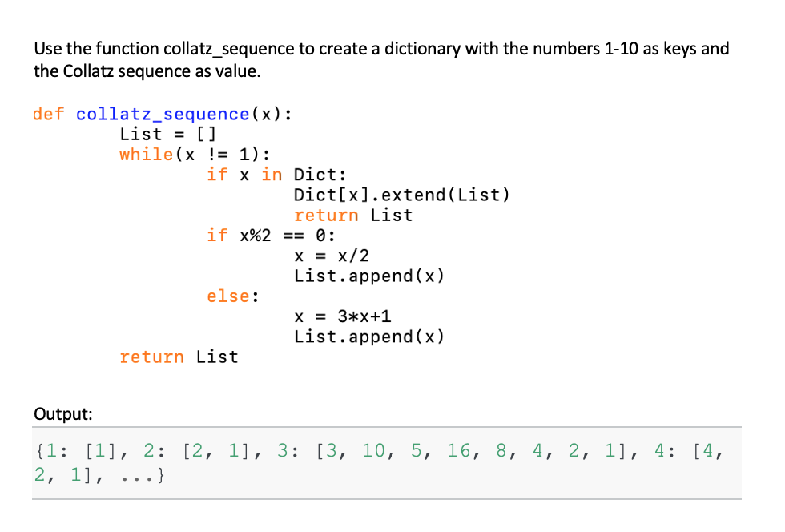Click the "def collatz_sequence(x):" line
Image resolution: width=785 pixels, height=532 pixels.
pyautogui.click(x=162, y=115)
